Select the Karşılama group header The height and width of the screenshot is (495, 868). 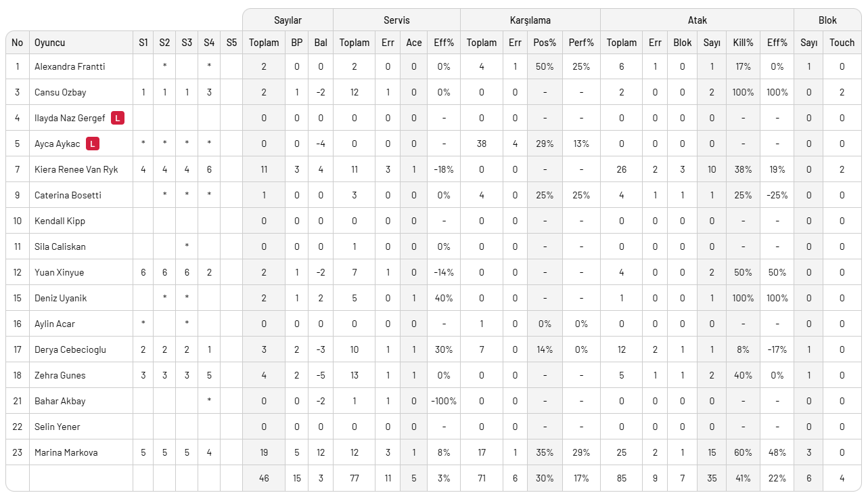click(530, 20)
